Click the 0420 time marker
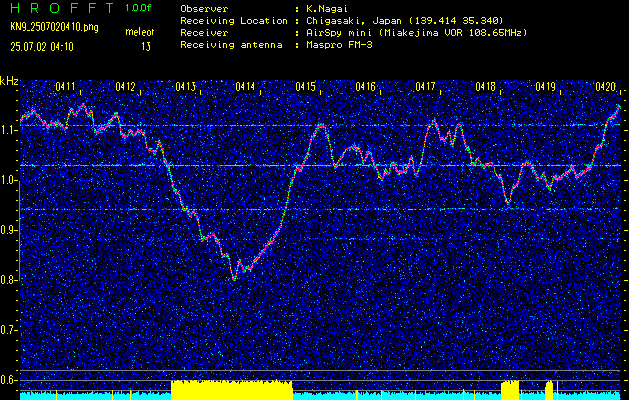The height and width of the screenshot is (400, 629). 606,86
